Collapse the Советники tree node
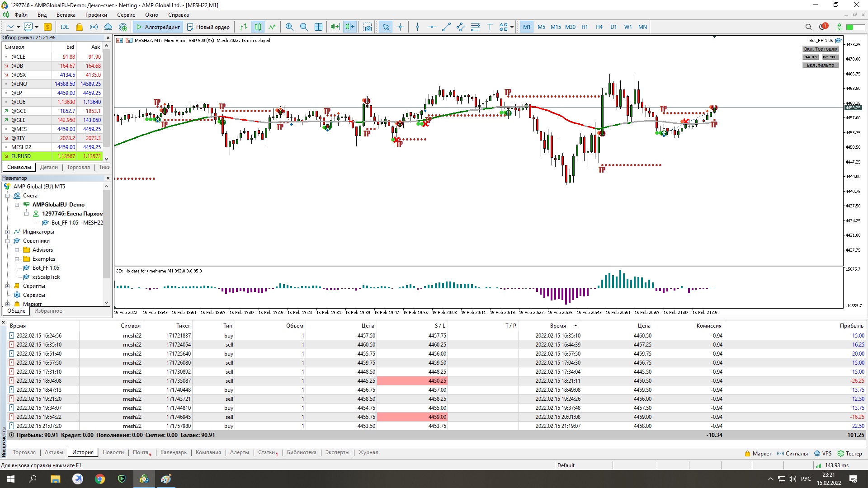 point(8,241)
